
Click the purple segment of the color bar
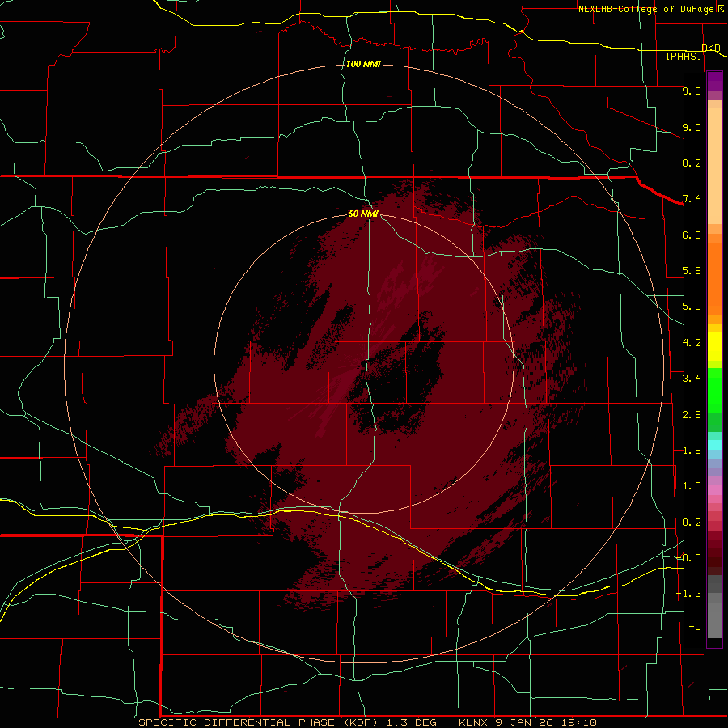714,81
